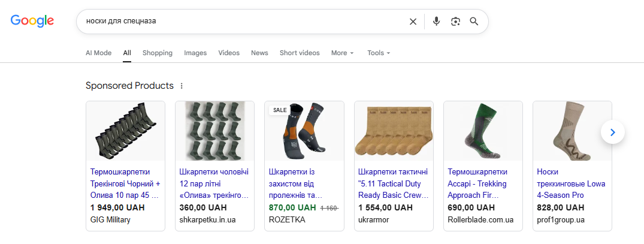This screenshot has height=244, width=644.
Task: Open search by image camera icon
Action: (455, 22)
